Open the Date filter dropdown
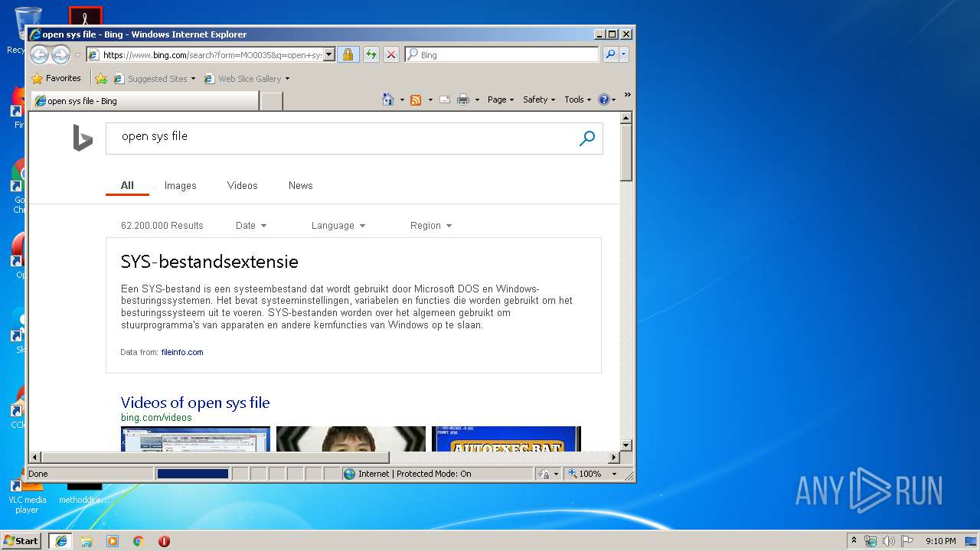This screenshot has width=980, height=551. point(251,226)
